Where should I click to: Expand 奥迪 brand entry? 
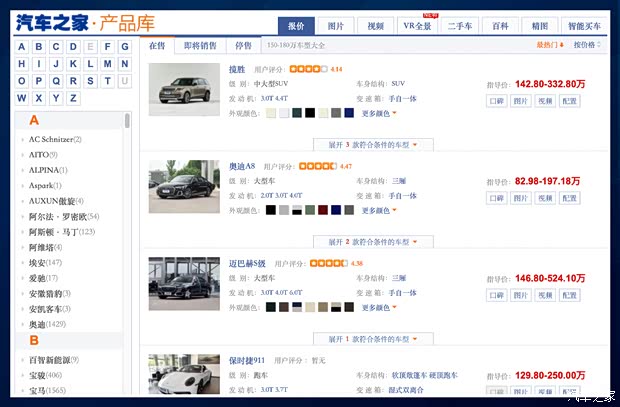47,324
